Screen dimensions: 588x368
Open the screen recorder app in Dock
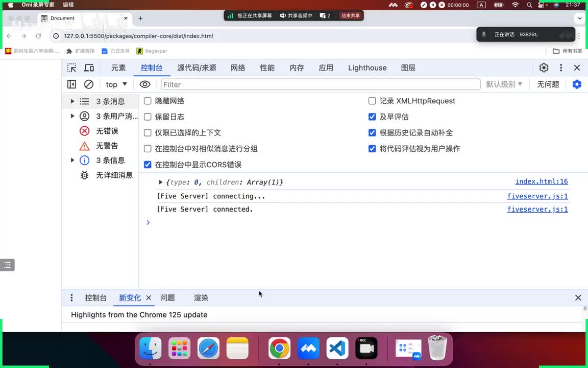(x=366, y=348)
